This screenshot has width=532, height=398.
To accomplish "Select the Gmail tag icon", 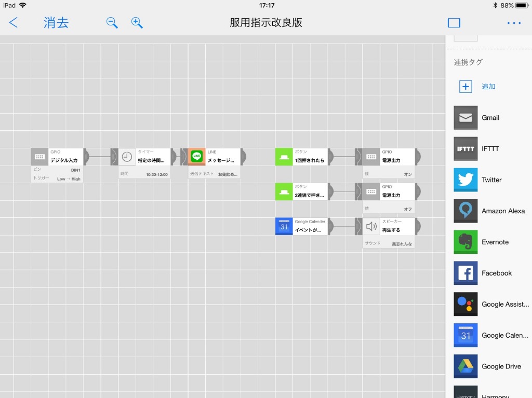I will point(465,118).
